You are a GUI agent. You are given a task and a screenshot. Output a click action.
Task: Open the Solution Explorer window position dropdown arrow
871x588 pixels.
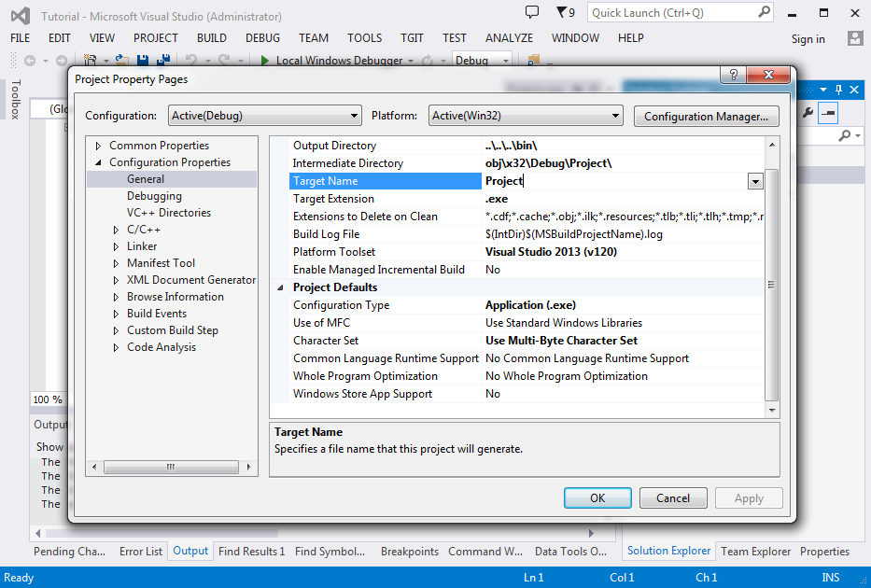point(823,90)
